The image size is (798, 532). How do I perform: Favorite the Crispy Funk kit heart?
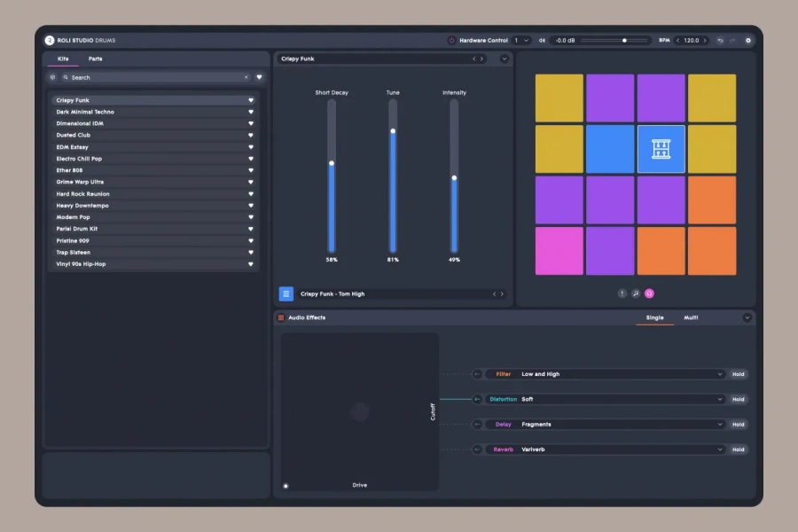click(250, 100)
